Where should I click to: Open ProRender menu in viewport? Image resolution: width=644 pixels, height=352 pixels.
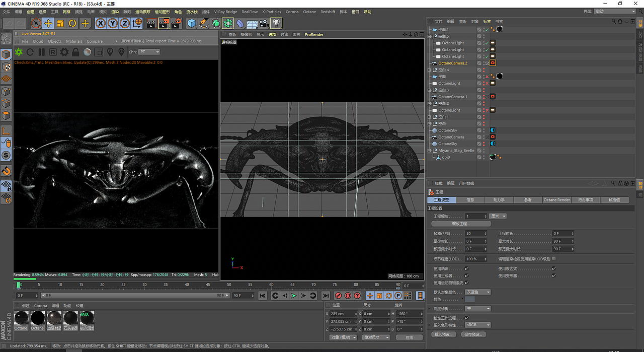tap(314, 35)
